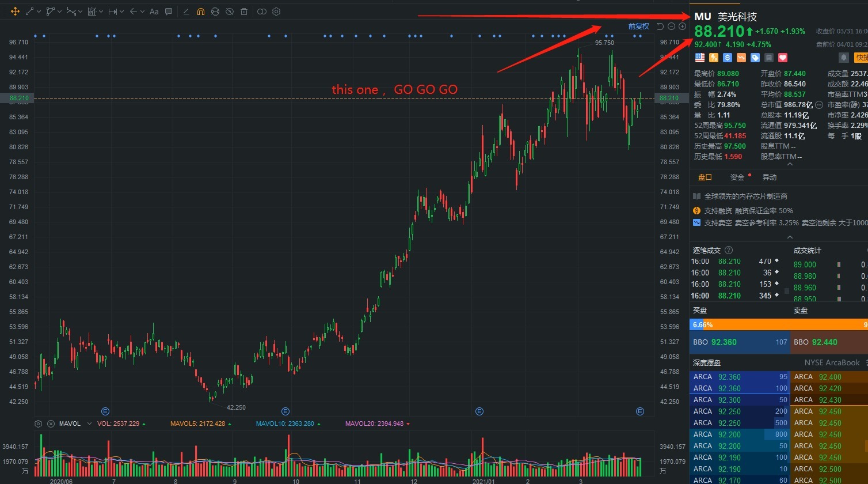The image size is (868, 484).
Task: Switch to the 资金 tab
Action: point(737,177)
